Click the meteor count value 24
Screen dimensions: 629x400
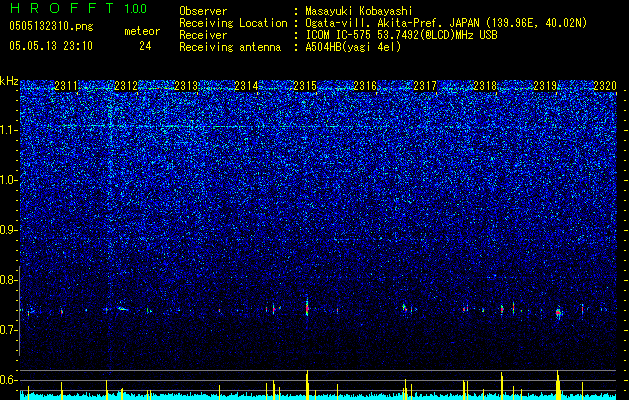click(x=145, y=46)
